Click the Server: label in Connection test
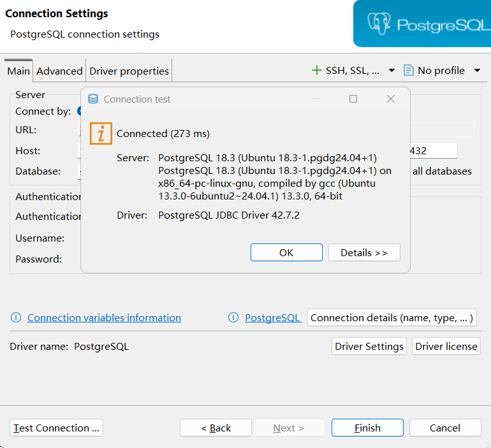 (x=133, y=157)
